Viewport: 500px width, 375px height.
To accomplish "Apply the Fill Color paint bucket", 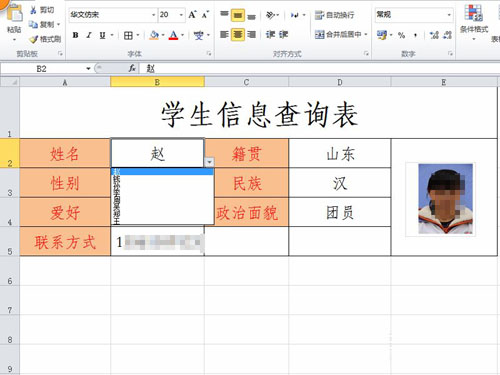I will coord(154,35).
